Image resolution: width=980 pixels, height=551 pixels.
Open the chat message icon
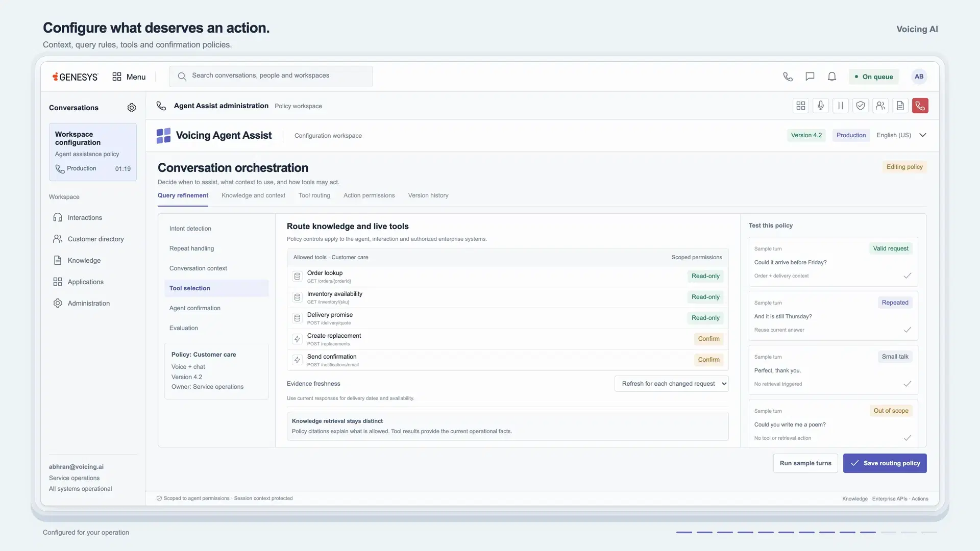point(810,77)
